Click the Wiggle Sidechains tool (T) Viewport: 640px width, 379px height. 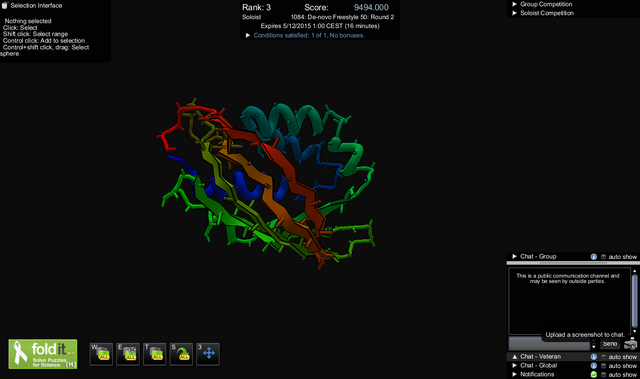click(x=155, y=354)
